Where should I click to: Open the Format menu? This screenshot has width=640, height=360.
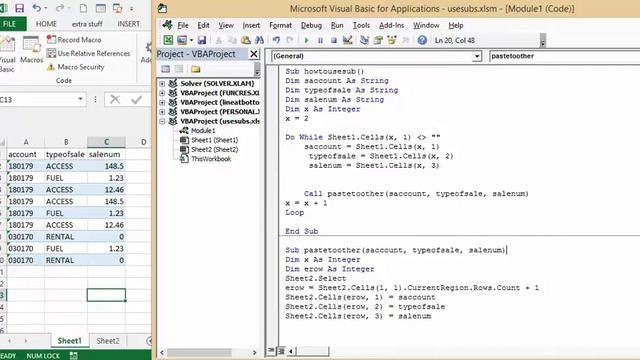tap(280, 25)
